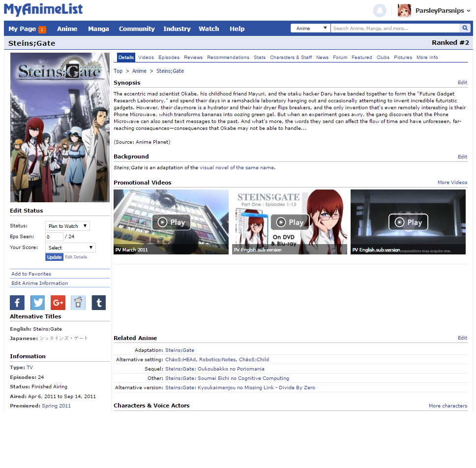Share on Facebook icon
The image size is (476, 468).
(17, 303)
